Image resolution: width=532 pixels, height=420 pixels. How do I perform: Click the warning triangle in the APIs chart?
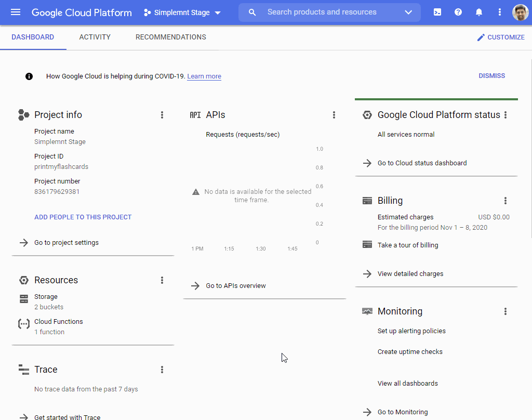click(x=196, y=192)
